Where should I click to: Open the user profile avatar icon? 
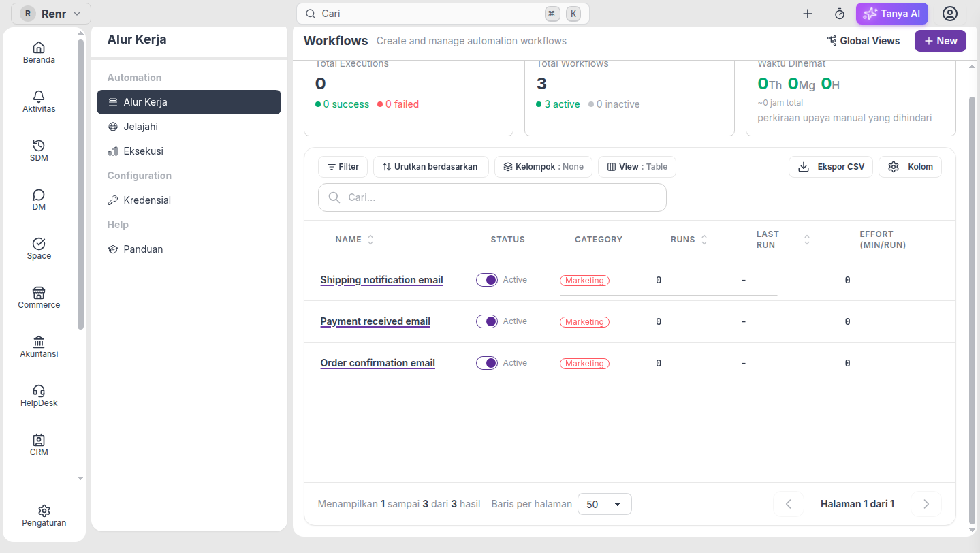(949, 14)
